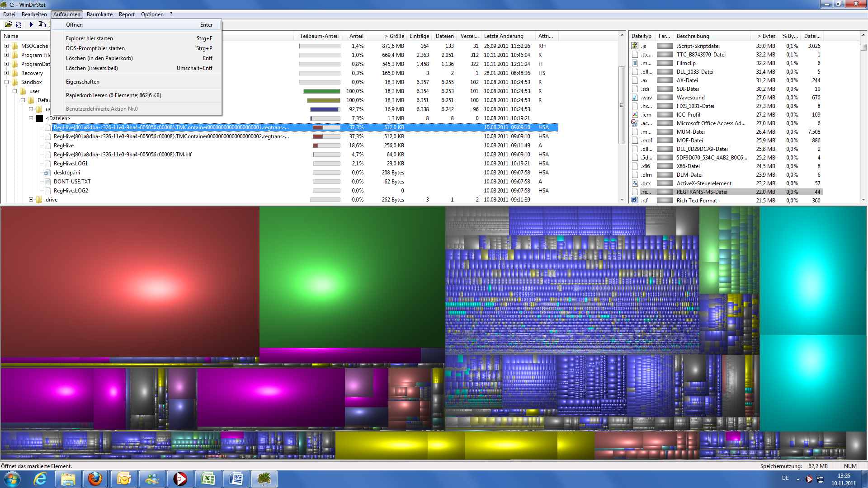Click the WinDirStat tree icon in the taskbar

264,479
